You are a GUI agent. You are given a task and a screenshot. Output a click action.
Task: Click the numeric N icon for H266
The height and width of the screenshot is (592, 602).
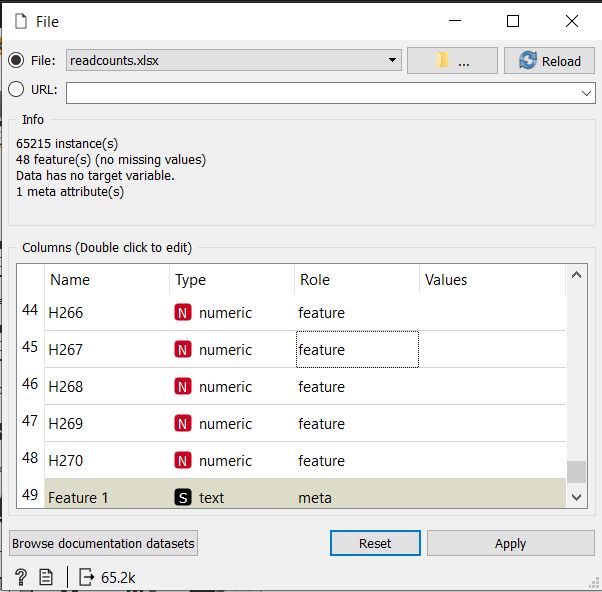[x=183, y=313]
